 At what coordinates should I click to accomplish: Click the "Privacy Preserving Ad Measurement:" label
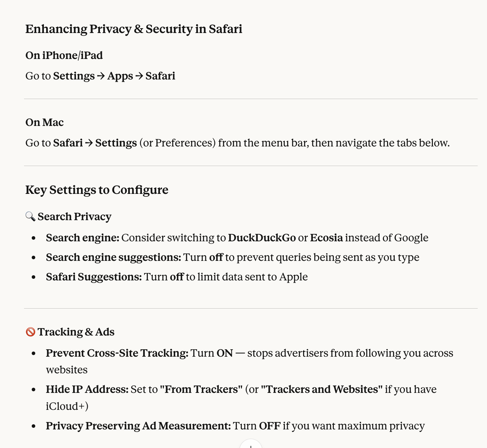point(138,426)
